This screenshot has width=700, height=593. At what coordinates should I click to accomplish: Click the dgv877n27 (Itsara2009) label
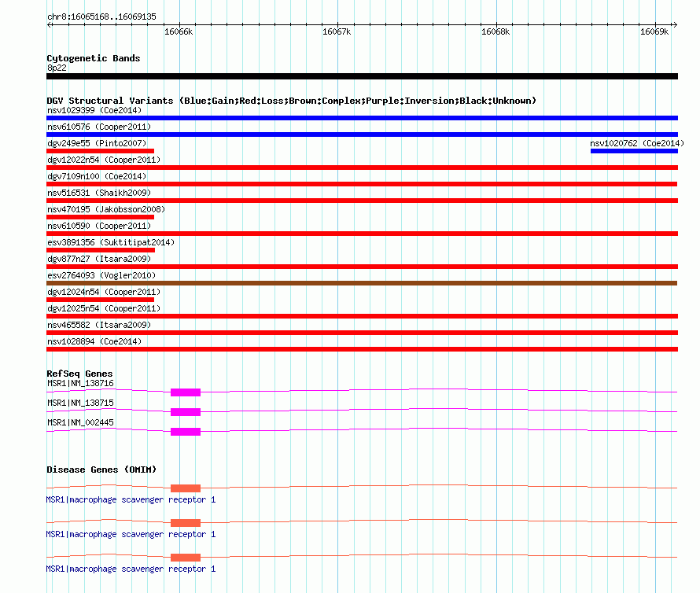99,259
